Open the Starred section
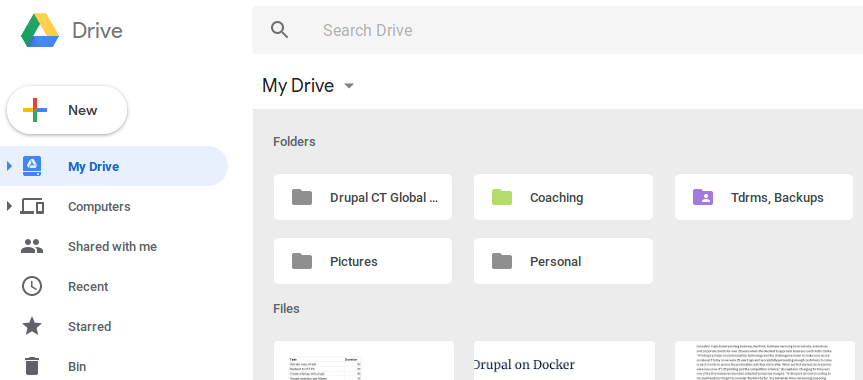Viewport: 863px width, 380px height. (89, 327)
